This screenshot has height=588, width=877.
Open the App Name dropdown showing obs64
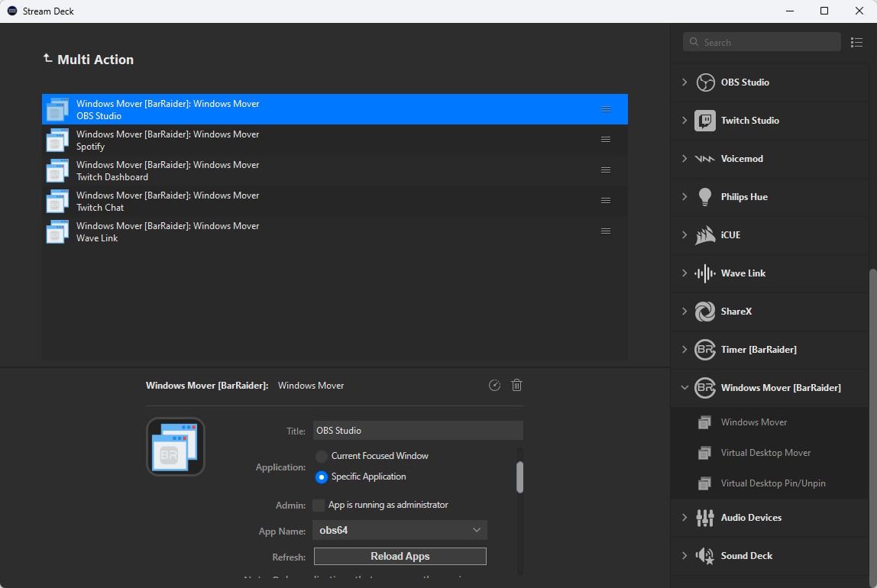[x=400, y=530]
